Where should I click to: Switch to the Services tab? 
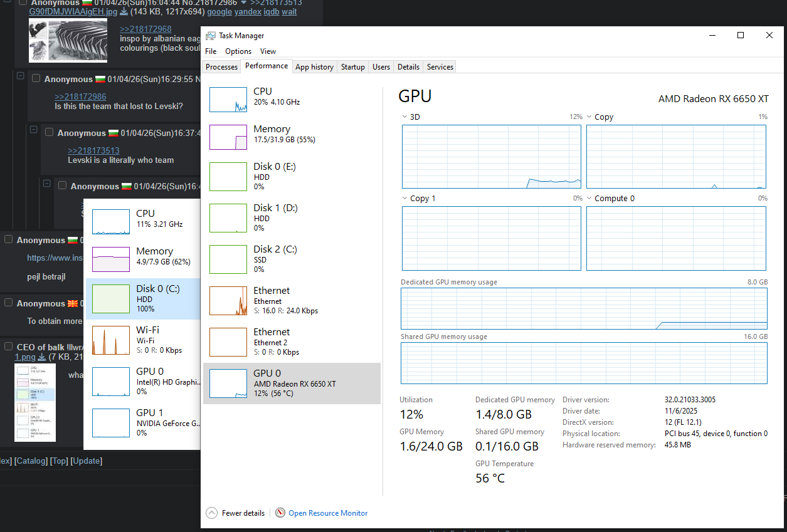tap(440, 67)
